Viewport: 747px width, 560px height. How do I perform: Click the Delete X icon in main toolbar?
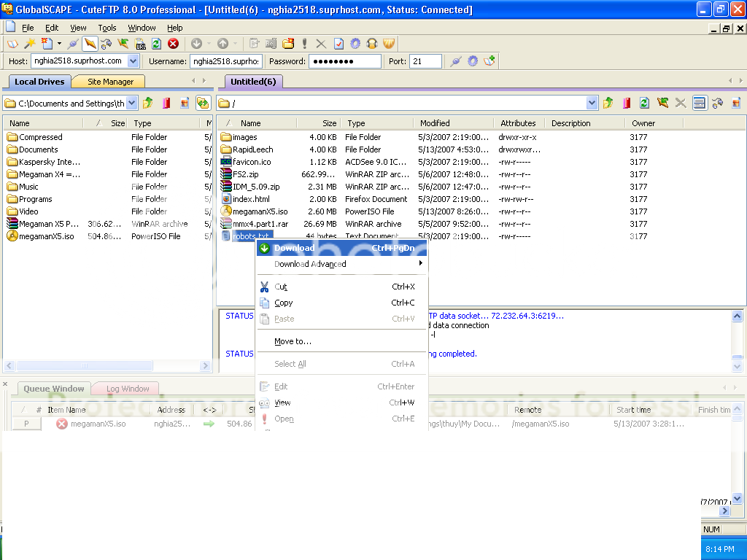click(321, 44)
